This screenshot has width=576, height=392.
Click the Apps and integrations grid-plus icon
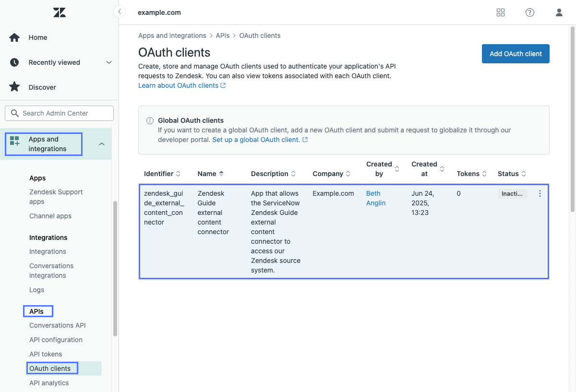click(x=14, y=141)
